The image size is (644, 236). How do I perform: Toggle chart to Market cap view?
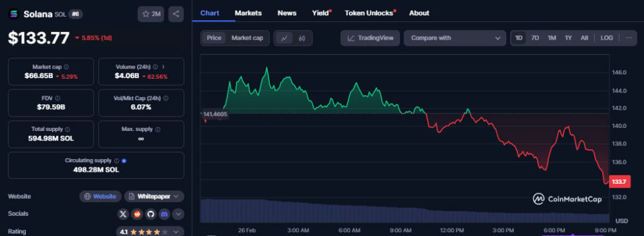[x=247, y=38]
